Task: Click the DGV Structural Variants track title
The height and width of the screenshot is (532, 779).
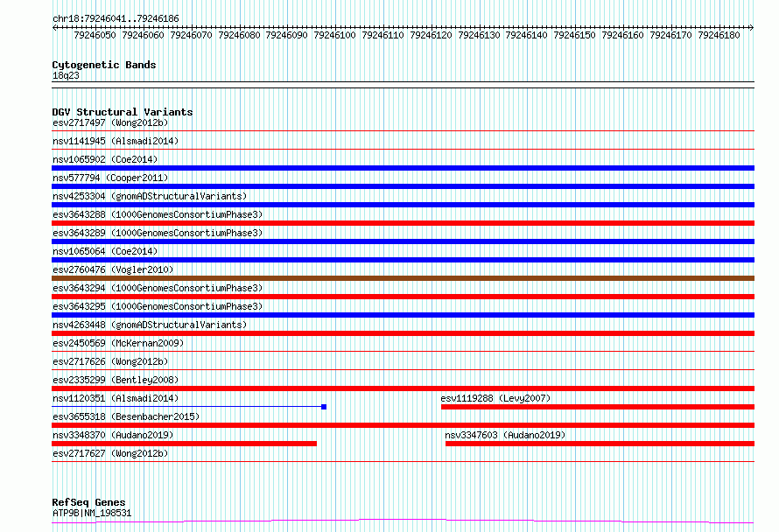Action: point(123,112)
